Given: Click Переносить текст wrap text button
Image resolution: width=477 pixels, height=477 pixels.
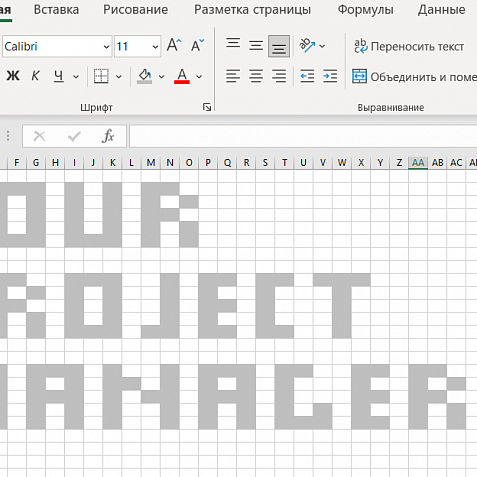Looking at the screenshot, I should coord(409,46).
